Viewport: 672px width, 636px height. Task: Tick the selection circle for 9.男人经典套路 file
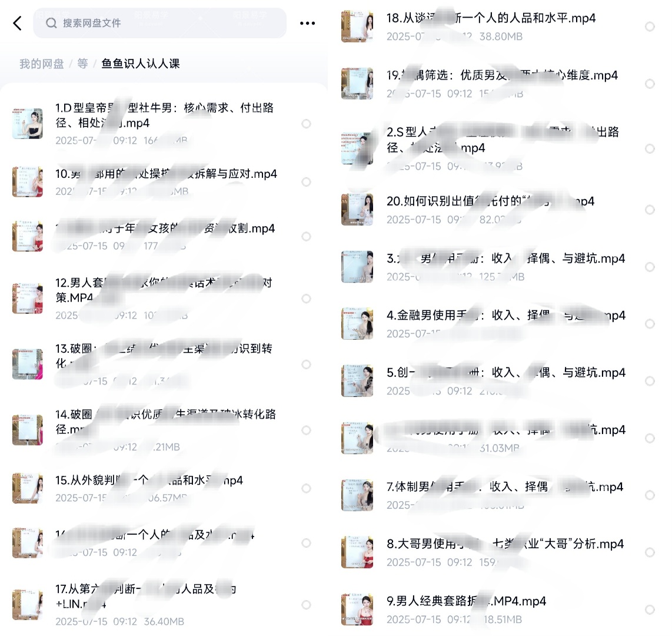[650, 609]
